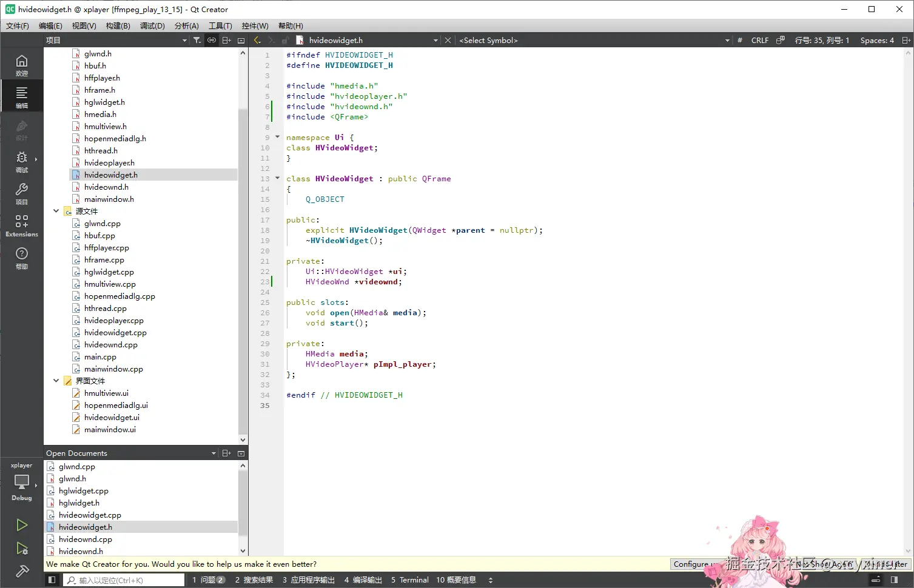The height and width of the screenshot is (588, 914).
Task: Start debugging with the Run-with-bug icon
Action: (22, 549)
